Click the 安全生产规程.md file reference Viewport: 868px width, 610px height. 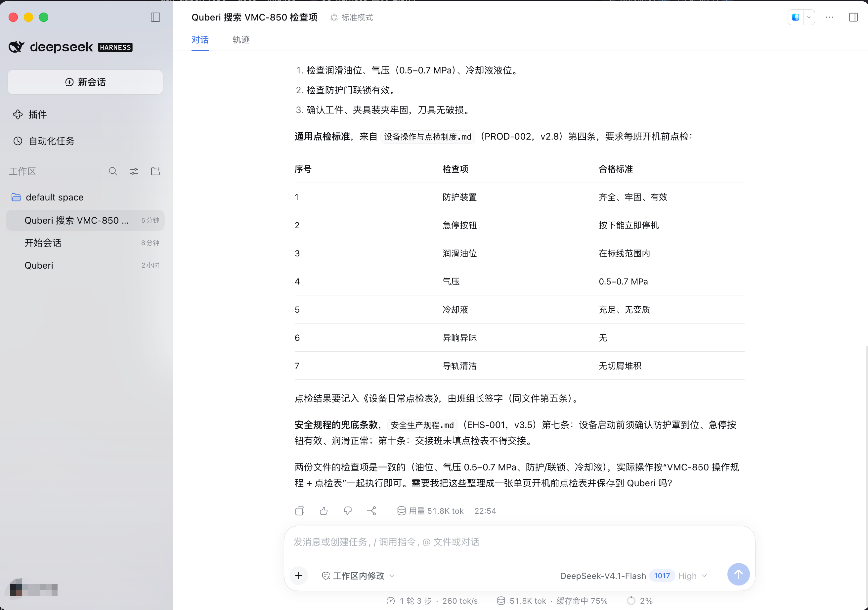tap(422, 425)
